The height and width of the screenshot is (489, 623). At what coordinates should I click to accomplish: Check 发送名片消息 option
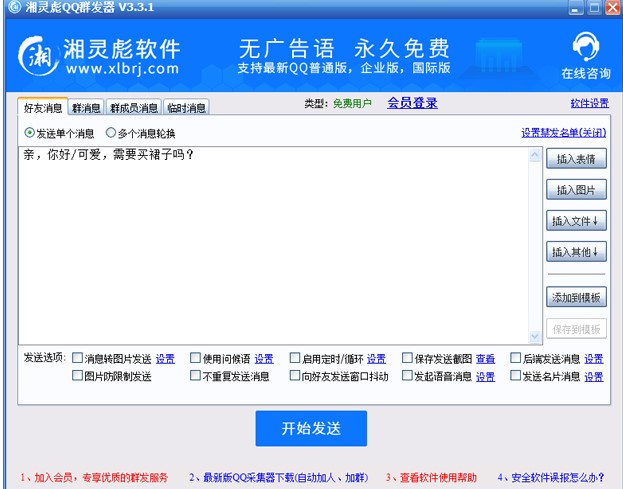[x=515, y=375]
